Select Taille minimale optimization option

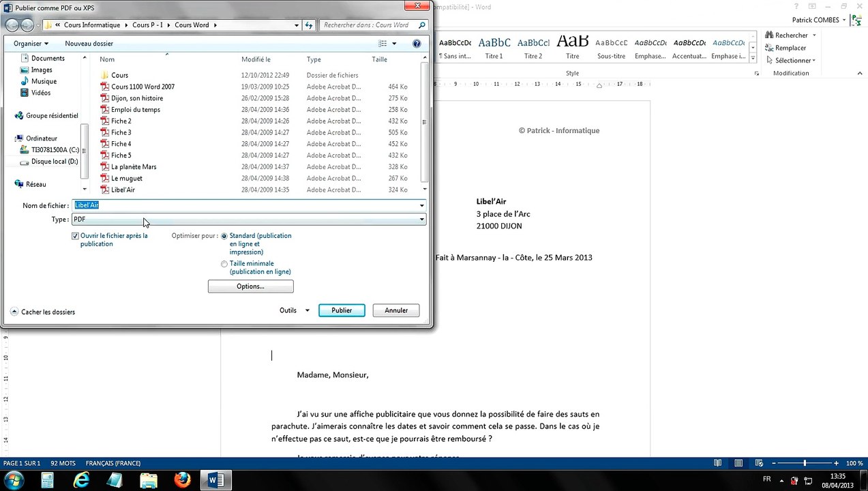(x=224, y=264)
